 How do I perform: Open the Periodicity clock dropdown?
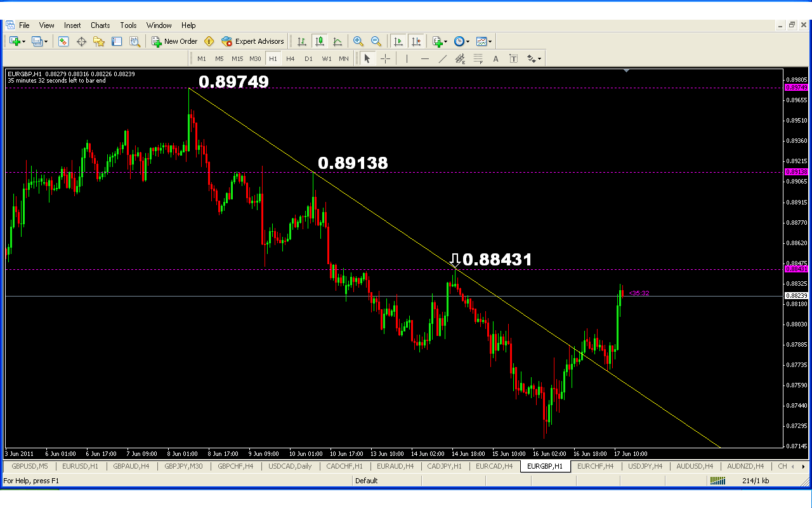(468, 42)
